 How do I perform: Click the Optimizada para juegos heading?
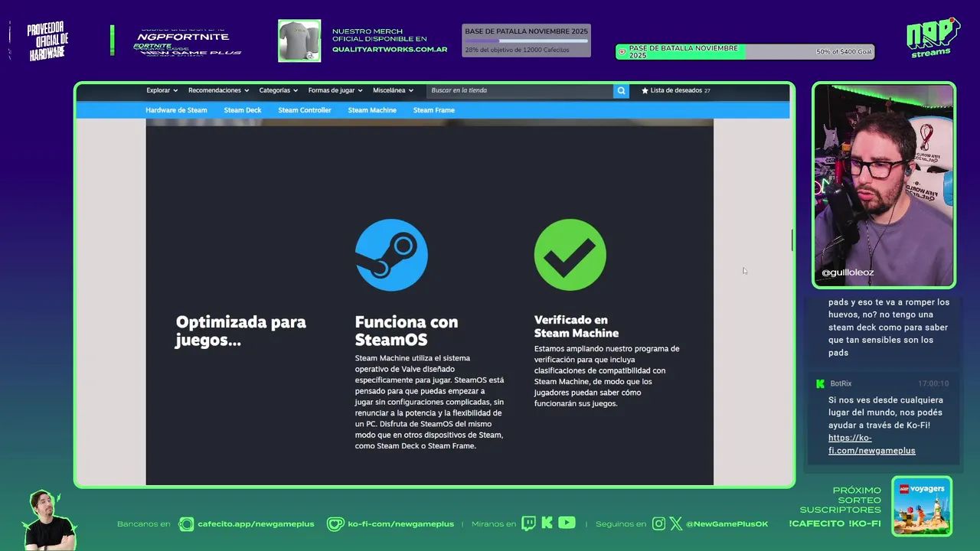coord(240,331)
